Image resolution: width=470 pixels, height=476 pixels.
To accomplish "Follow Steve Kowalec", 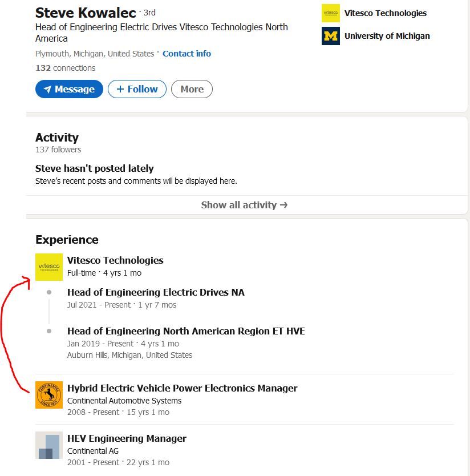I will (x=137, y=89).
